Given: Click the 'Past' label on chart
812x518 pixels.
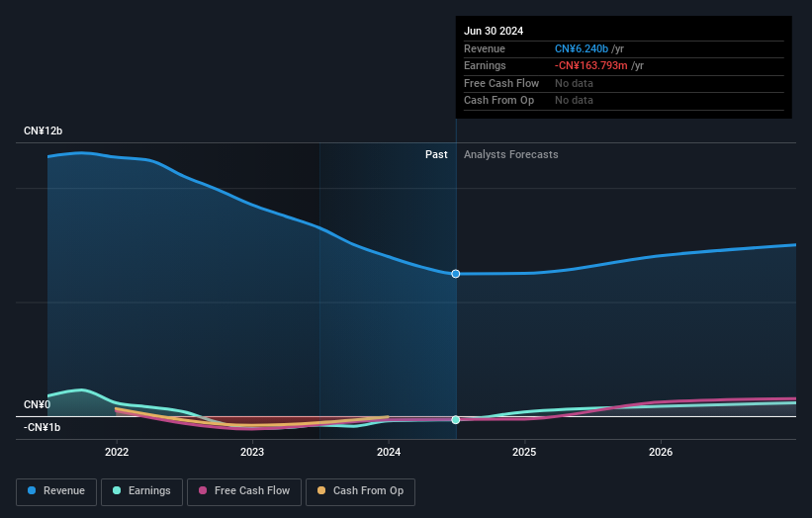Looking at the screenshot, I should tap(436, 154).
